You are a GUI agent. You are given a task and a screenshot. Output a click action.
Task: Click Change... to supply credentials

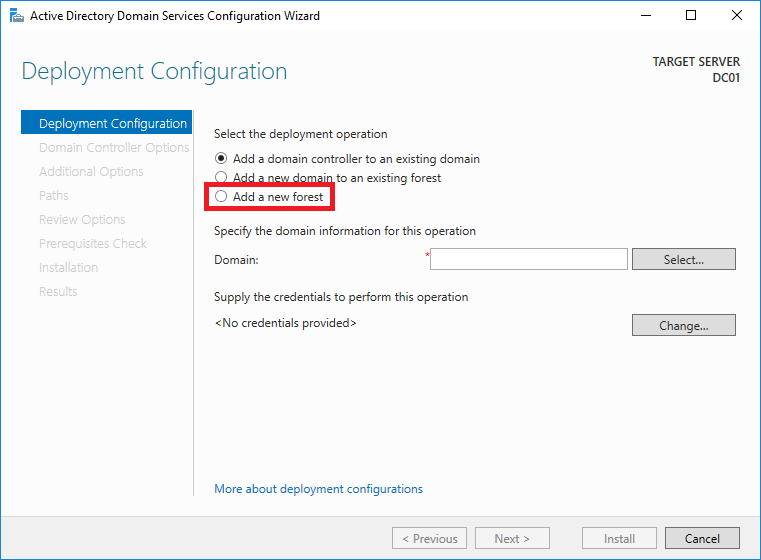pyautogui.click(x=683, y=325)
